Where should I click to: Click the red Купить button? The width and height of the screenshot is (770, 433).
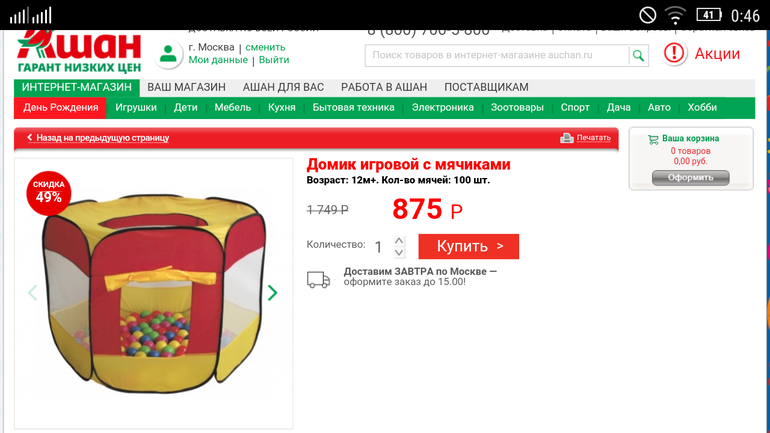click(x=468, y=246)
